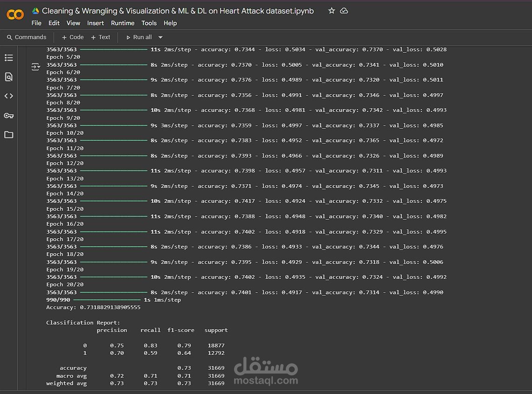Click the 'macro avg' row label
This screenshot has height=394, width=532.
tap(72, 376)
